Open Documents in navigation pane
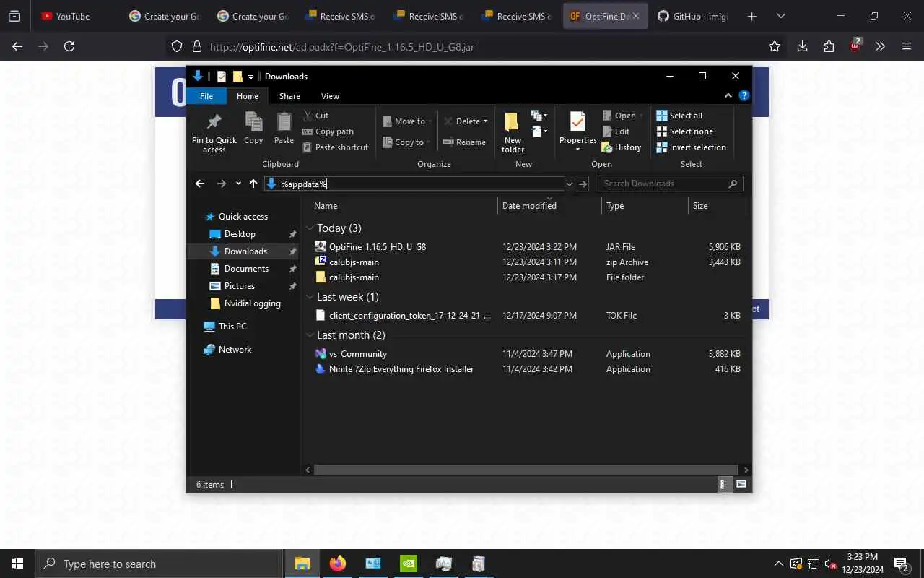The width and height of the screenshot is (924, 578). [x=246, y=269]
